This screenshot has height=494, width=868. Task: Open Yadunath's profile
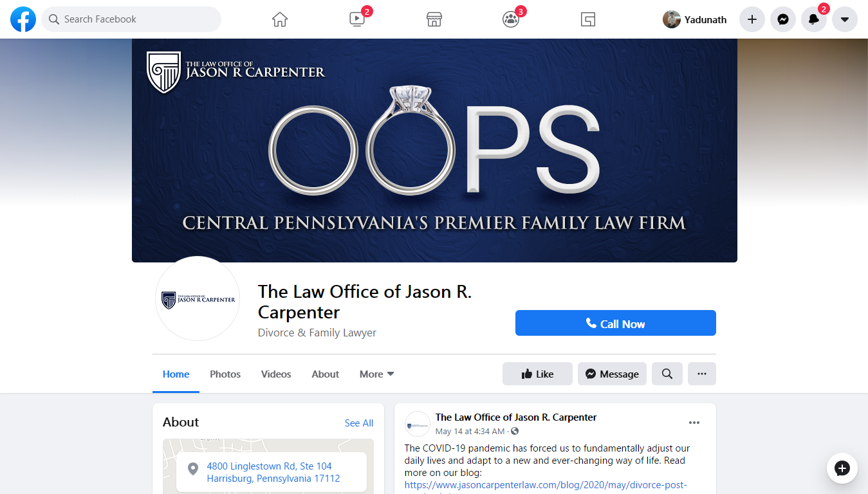pyautogui.click(x=696, y=19)
